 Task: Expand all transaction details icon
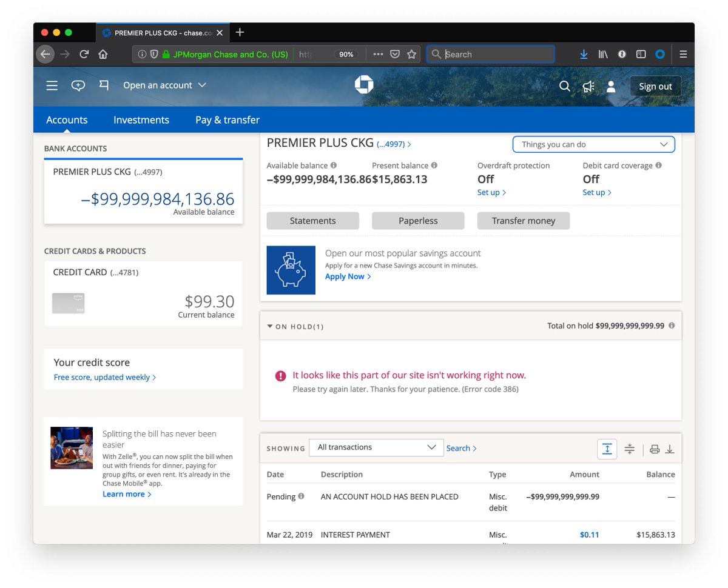(607, 449)
